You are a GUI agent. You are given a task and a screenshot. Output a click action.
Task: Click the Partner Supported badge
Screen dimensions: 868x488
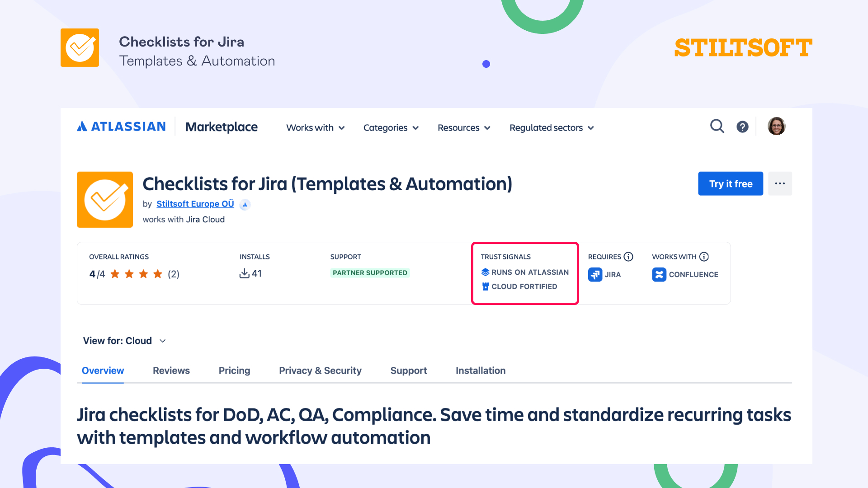tap(370, 273)
